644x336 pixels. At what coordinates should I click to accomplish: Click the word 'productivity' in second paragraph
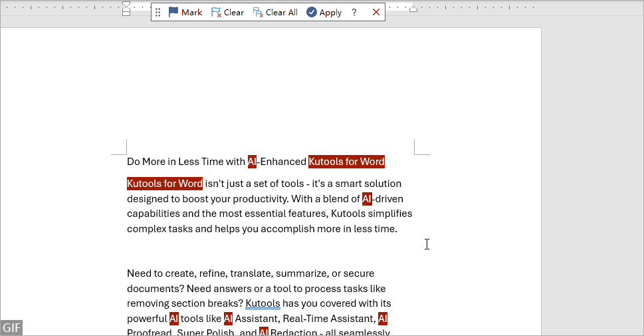pyautogui.click(x=261, y=199)
